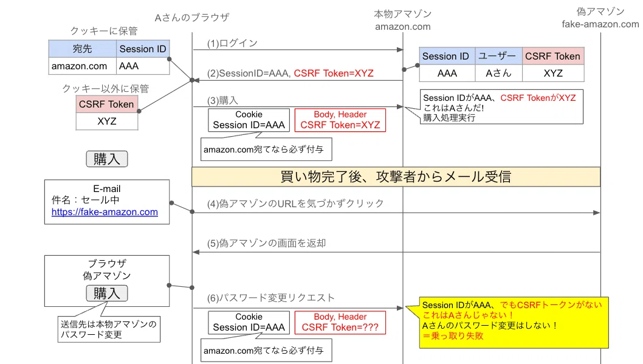Click the '(2)SessionID=AAA, CSRF Token=XYZ' label
Screen dimensions: 643x364
coord(291,74)
